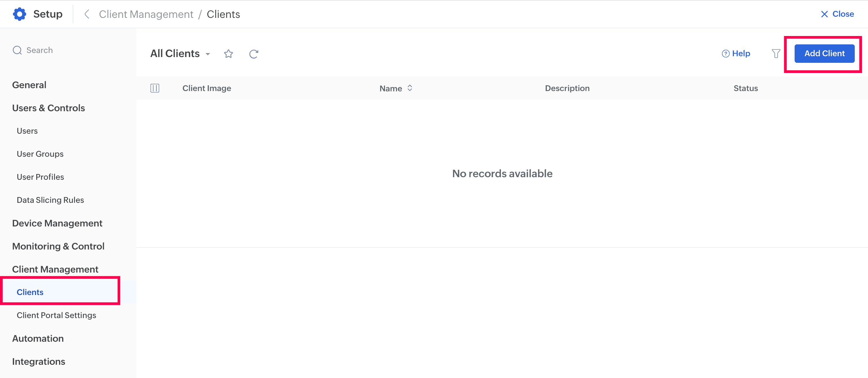Screen dimensions: 868x378
Task: Expand the Monitoring & Control section
Action: coord(58,246)
